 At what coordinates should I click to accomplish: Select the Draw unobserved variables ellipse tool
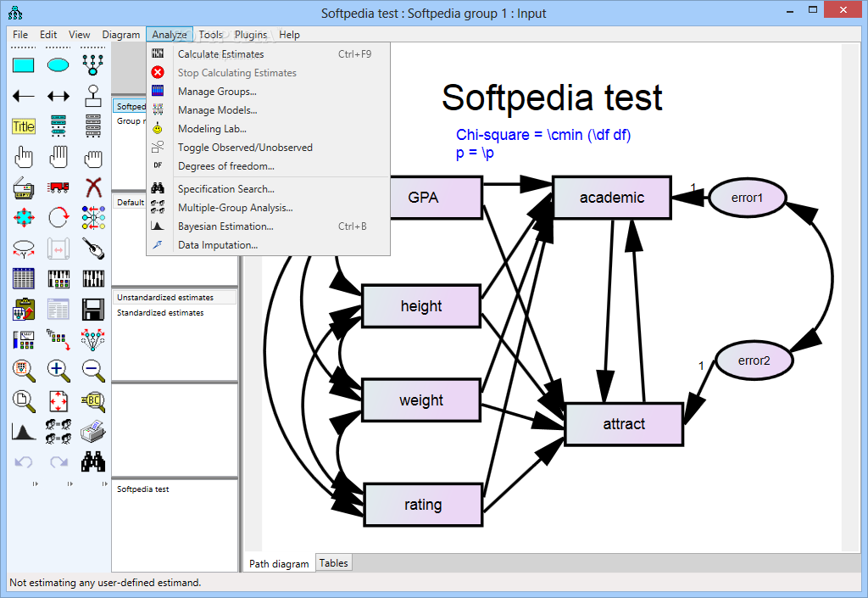tap(58, 65)
